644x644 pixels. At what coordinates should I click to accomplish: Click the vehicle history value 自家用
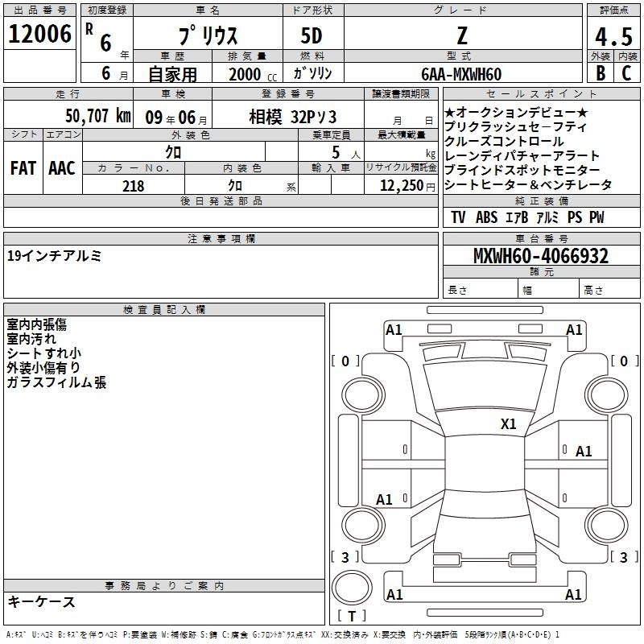tap(172, 74)
